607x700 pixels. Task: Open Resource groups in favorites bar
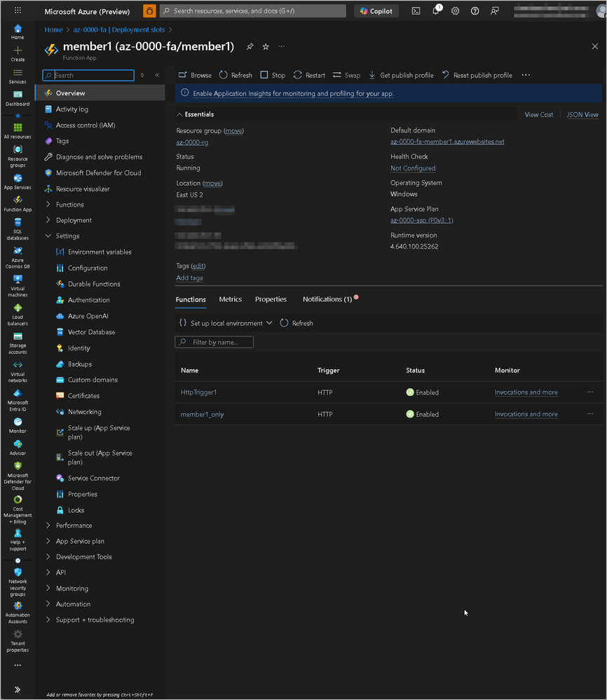tap(18, 156)
